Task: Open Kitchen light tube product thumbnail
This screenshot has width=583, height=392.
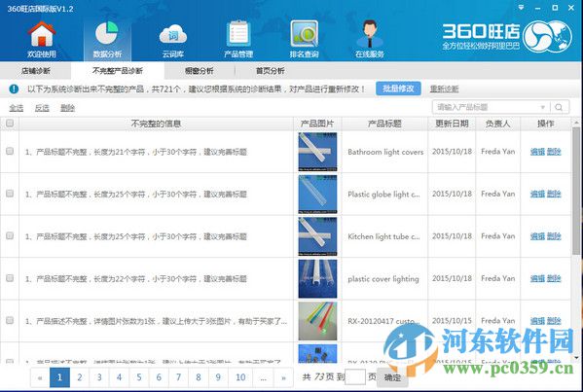Action: (x=317, y=236)
